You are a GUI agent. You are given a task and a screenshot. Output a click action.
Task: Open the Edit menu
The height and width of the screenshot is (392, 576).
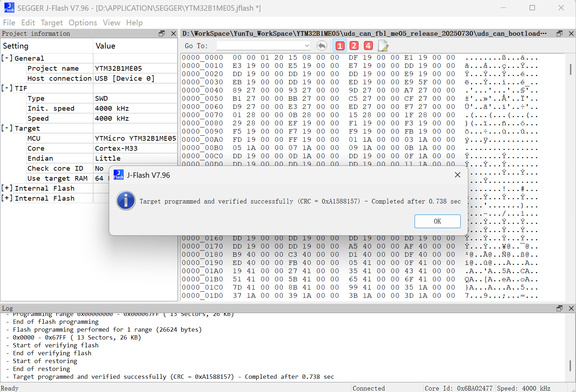coord(28,23)
